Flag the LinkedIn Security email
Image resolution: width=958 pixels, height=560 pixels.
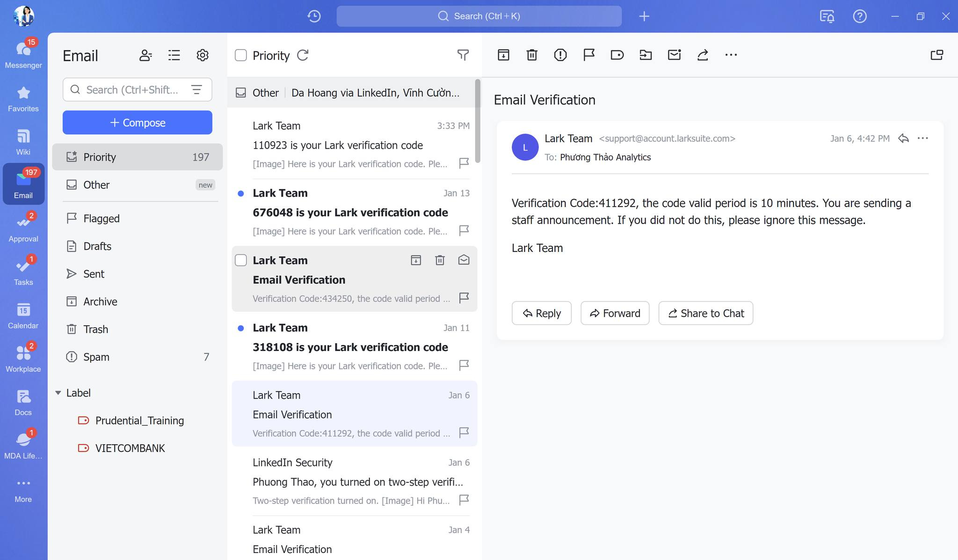[464, 500]
